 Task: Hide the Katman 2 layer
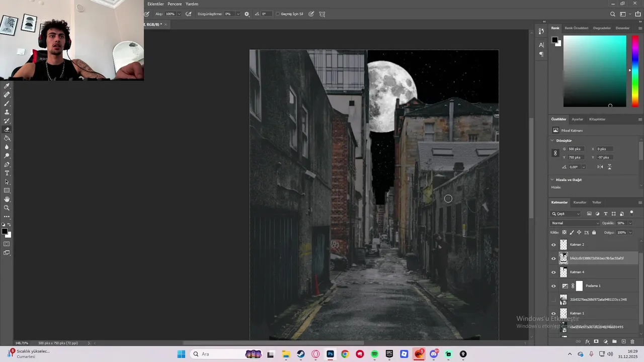[x=554, y=245]
